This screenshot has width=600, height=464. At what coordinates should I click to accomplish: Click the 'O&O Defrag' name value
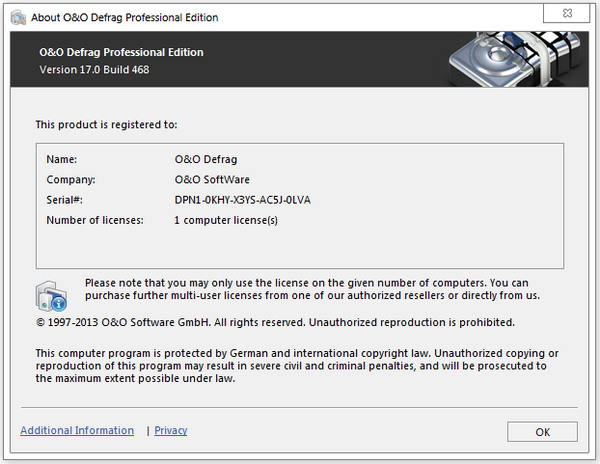coord(206,159)
